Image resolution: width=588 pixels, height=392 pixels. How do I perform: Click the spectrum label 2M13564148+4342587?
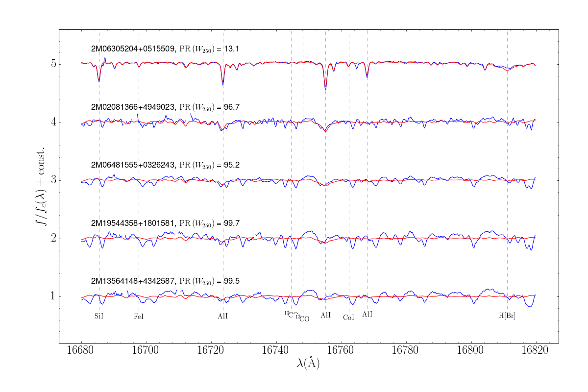[x=165, y=281]
